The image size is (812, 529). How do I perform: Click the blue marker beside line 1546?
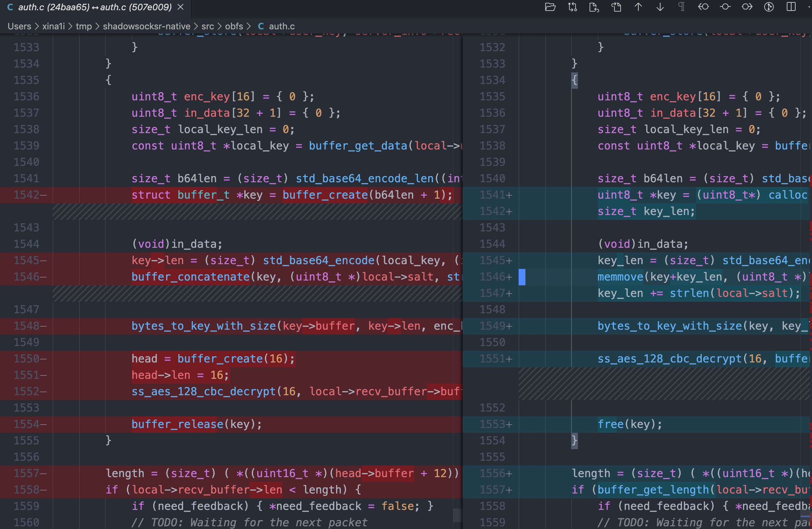point(522,277)
